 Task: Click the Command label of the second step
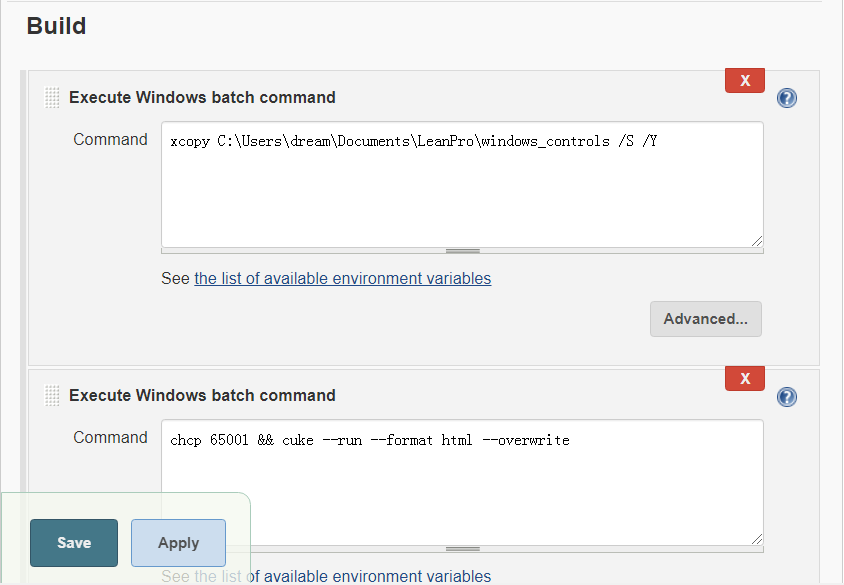click(110, 437)
